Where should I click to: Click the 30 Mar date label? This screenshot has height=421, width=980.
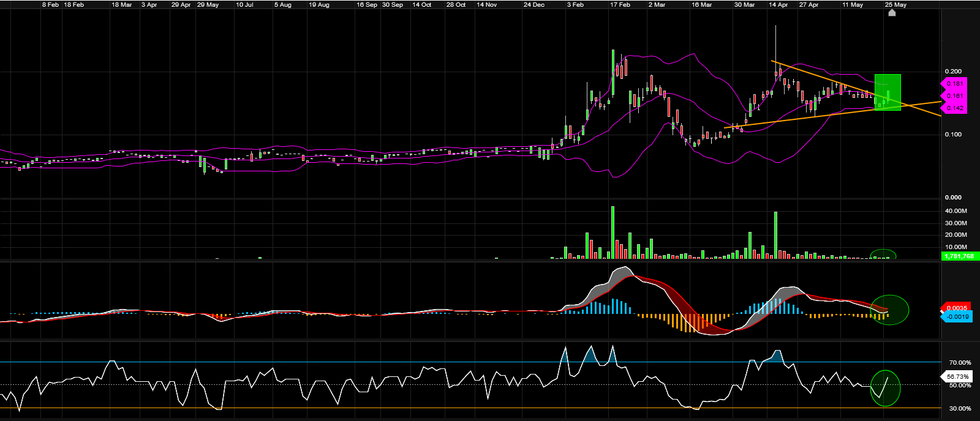point(744,4)
